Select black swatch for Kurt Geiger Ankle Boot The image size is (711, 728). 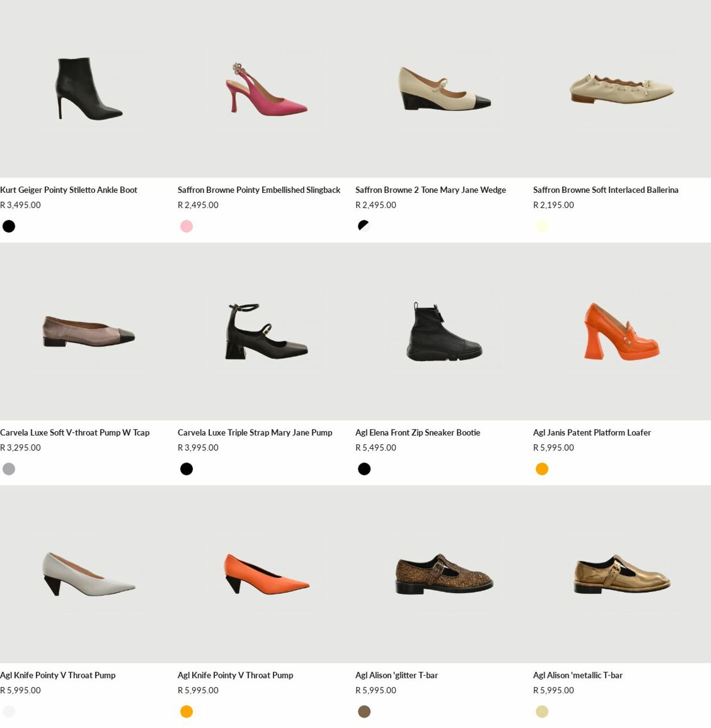(x=9, y=226)
